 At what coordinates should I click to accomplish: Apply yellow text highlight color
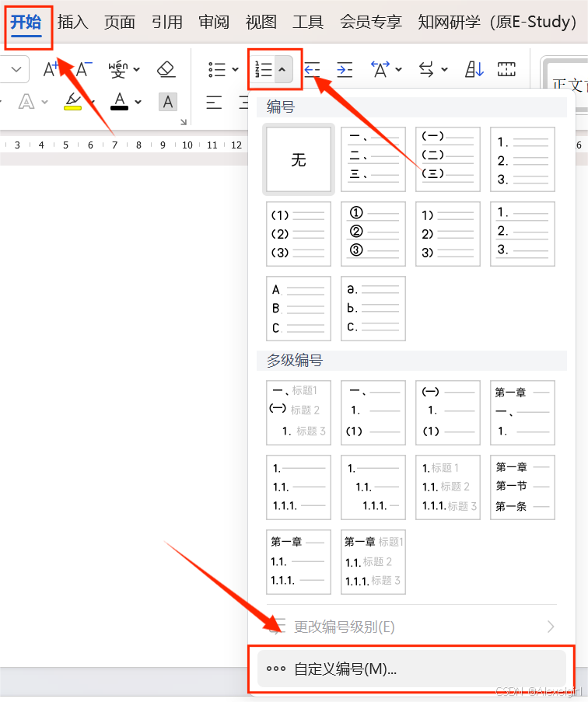click(x=73, y=101)
